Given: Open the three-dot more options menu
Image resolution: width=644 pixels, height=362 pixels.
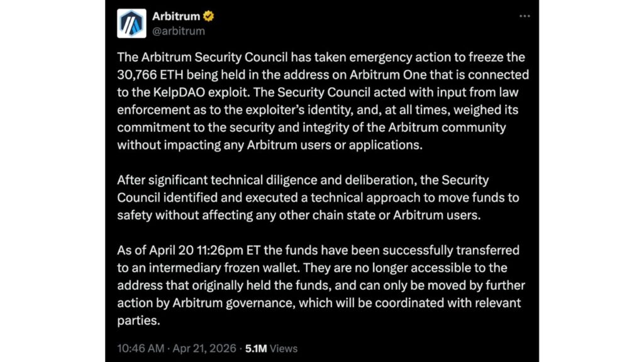Looking at the screenshot, I should (x=524, y=16).
